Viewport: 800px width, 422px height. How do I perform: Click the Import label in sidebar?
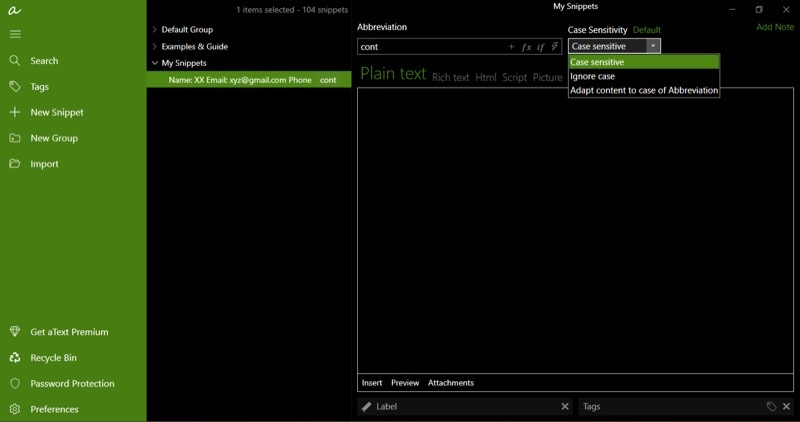click(x=44, y=164)
